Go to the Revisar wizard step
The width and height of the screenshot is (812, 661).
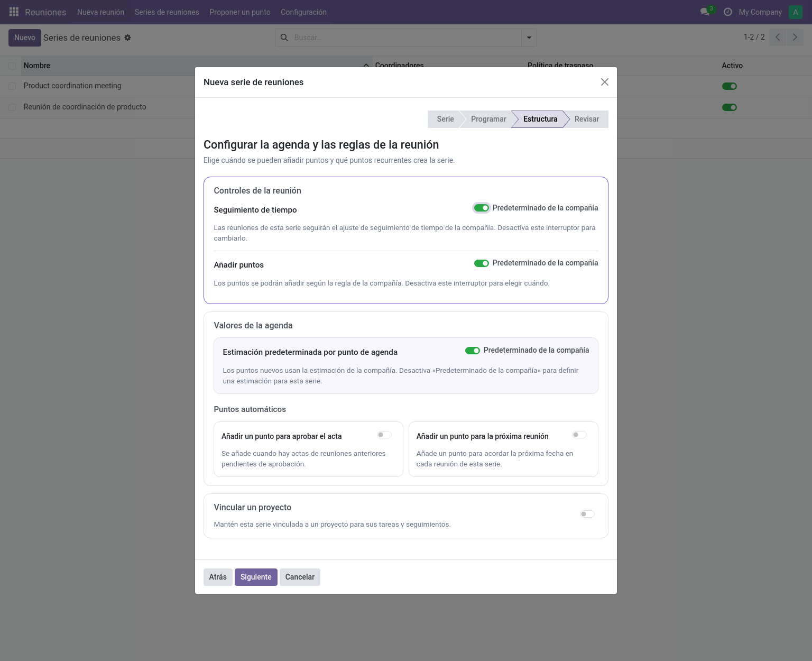click(587, 119)
